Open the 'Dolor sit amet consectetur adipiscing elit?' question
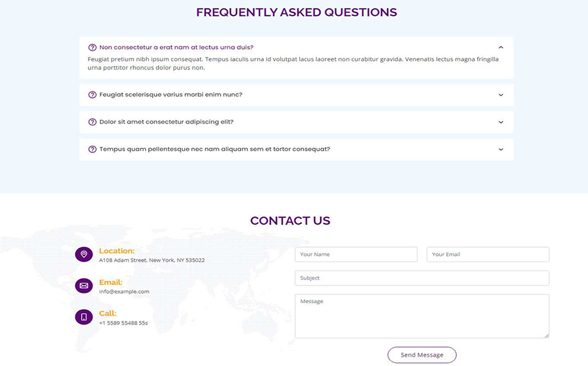This screenshot has height=366, width=588. tap(166, 122)
